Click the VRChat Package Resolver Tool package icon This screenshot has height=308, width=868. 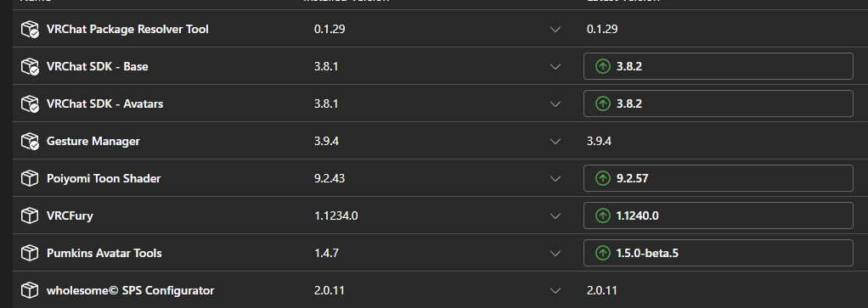(30, 30)
